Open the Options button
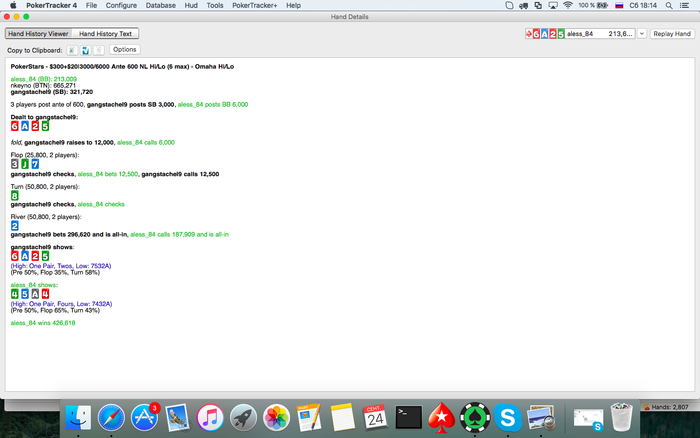The width and height of the screenshot is (700, 438). [125, 50]
